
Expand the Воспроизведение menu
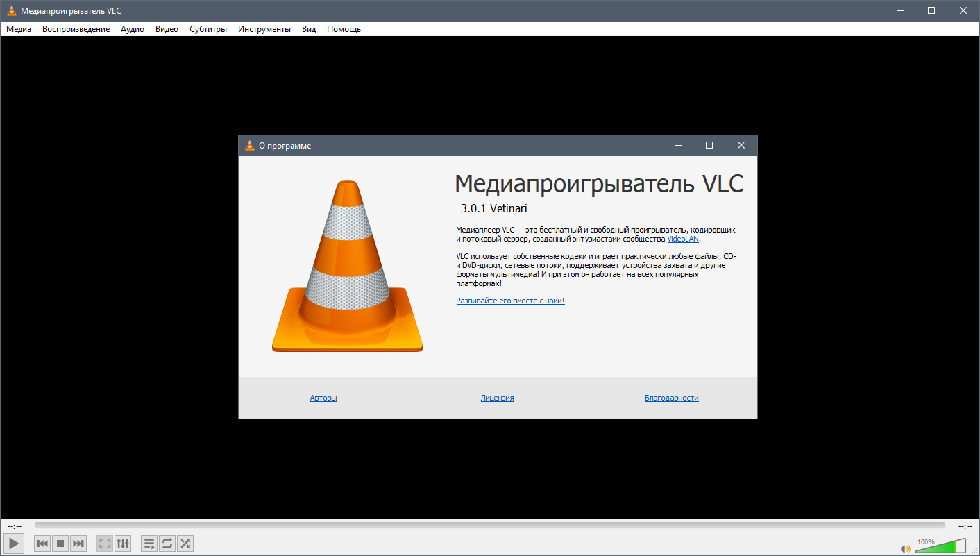click(76, 29)
